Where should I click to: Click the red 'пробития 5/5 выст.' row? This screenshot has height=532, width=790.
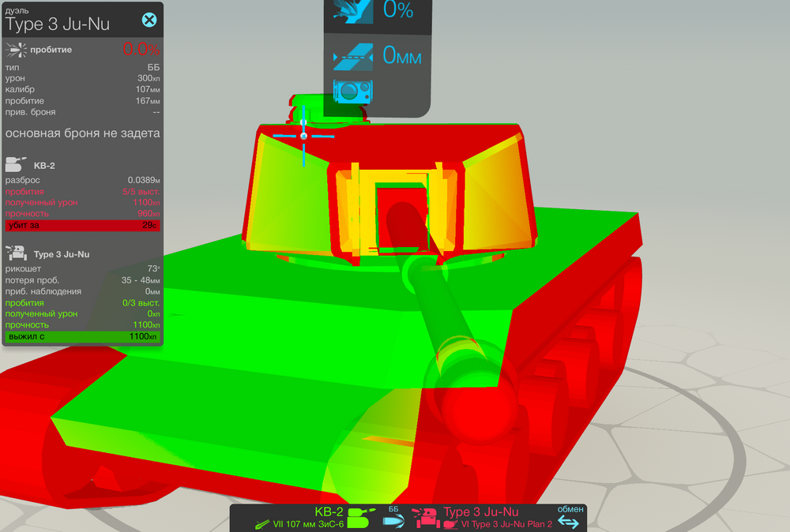(x=83, y=192)
